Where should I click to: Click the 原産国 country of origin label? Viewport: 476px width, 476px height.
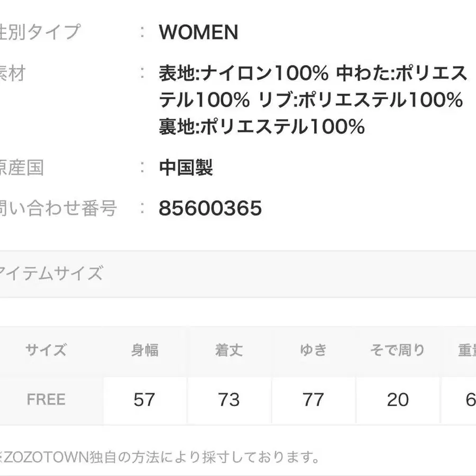click(x=22, y=168)
